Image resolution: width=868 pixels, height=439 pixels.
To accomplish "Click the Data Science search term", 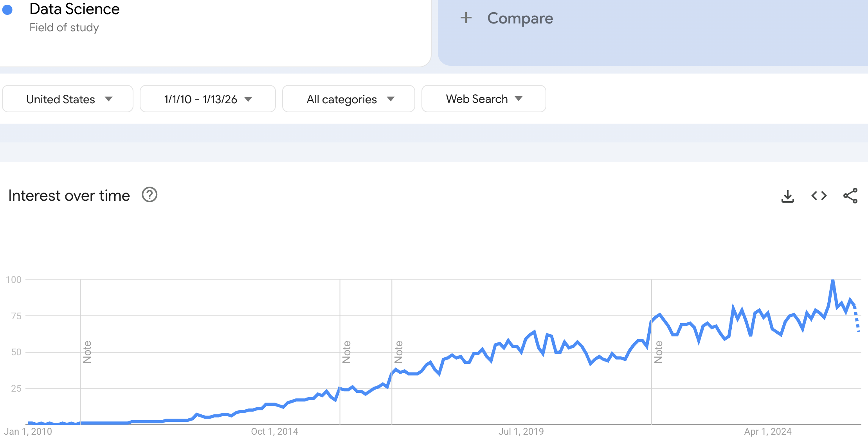I will (74, 9).
